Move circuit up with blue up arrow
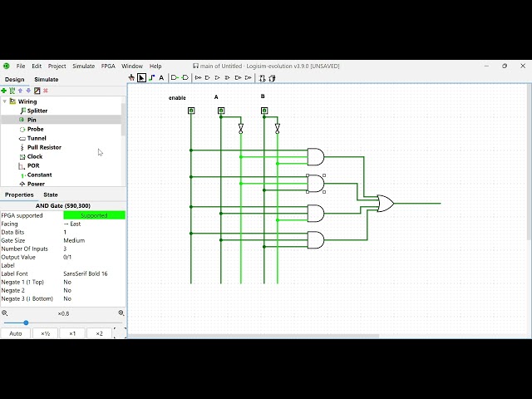Viewport: 532px width, 399px height. click(20, 91)
